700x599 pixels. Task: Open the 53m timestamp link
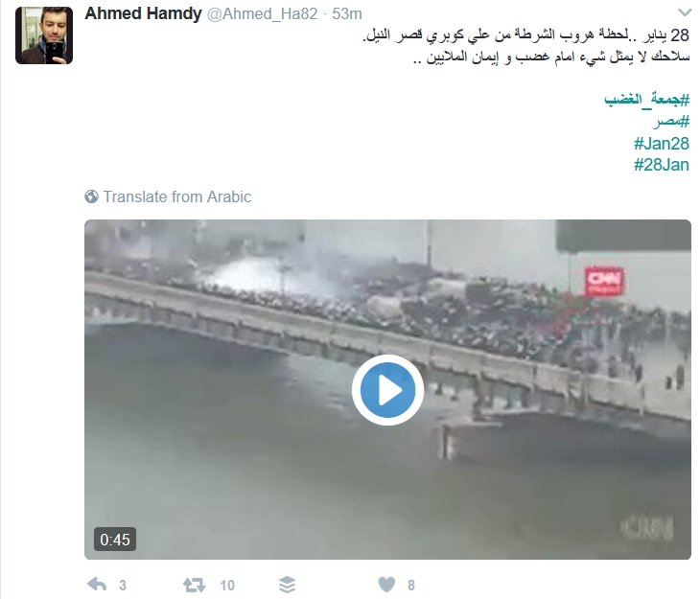coord(347,13)
